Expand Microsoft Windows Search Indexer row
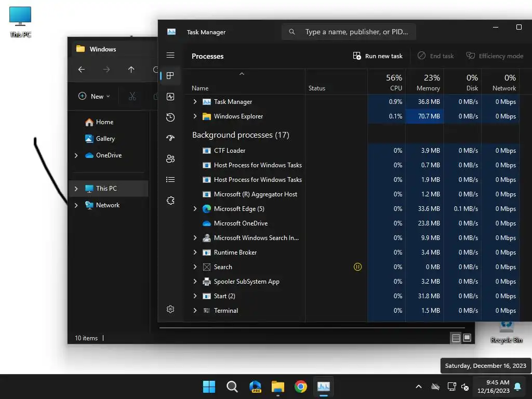Viewport: 532px width, 399px height. (195, 238)
